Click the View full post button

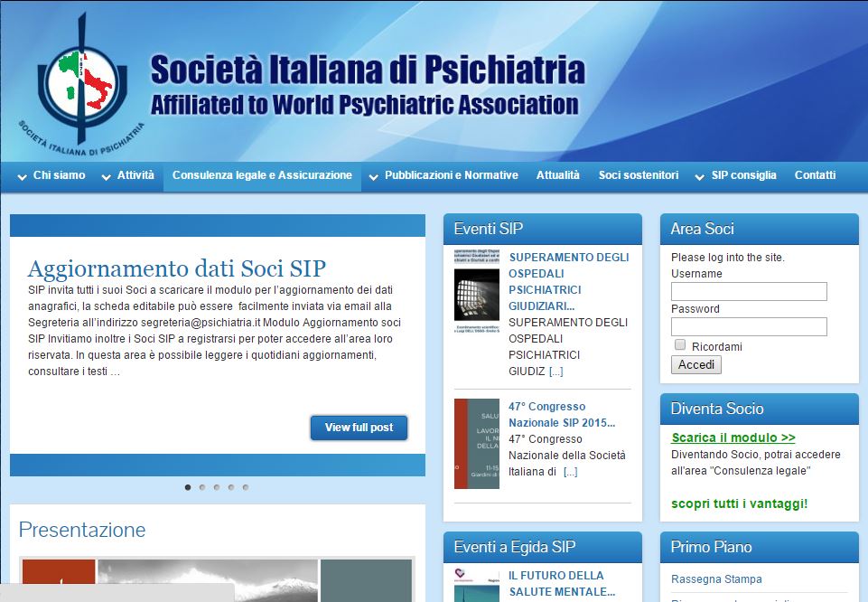(x=359, y=428)
